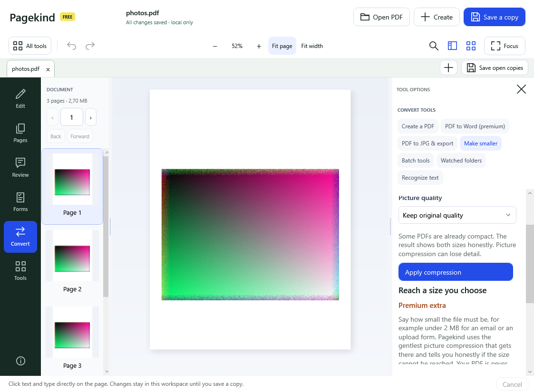Click the page number input field

point(71,117)
